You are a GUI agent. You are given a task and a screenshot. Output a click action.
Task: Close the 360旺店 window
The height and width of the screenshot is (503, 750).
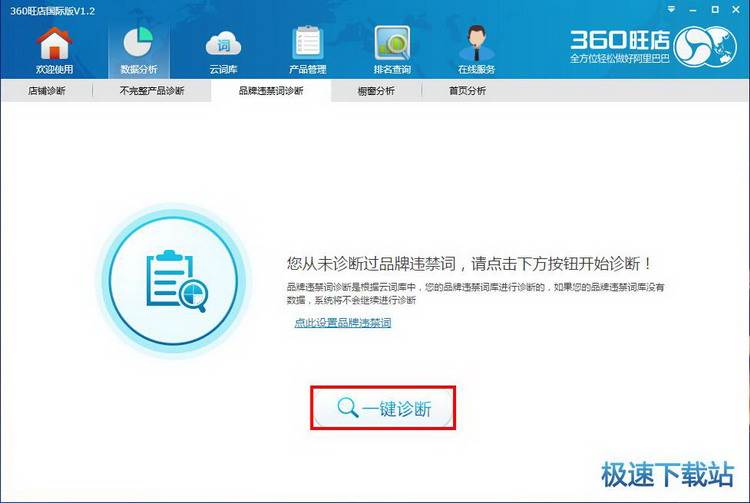(736, 10)
